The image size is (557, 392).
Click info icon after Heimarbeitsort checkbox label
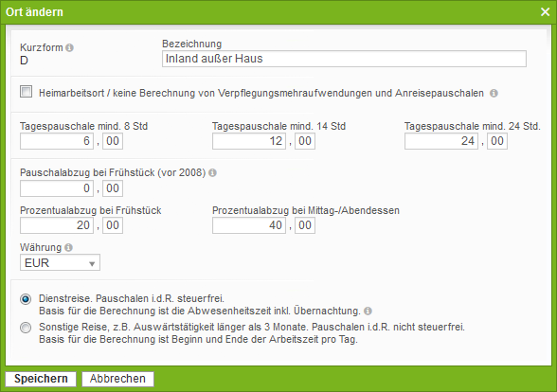coord(494,93)
